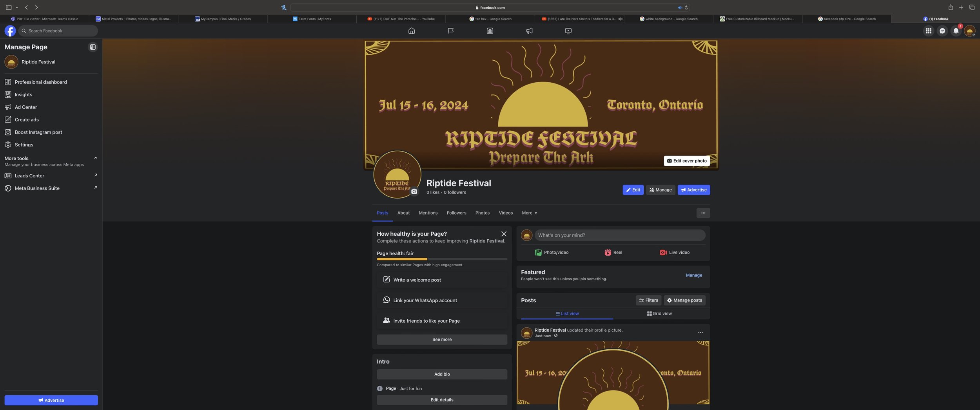Open Create ads in sidebar
The image size is (980, 410).
click(x=51, y=119)
